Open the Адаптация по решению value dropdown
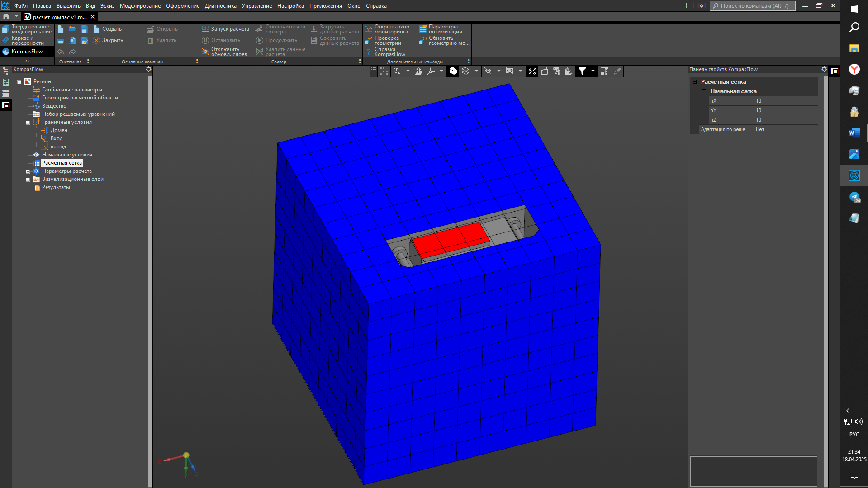This screenshot has height=488, width=868. (x=785, y=129)
